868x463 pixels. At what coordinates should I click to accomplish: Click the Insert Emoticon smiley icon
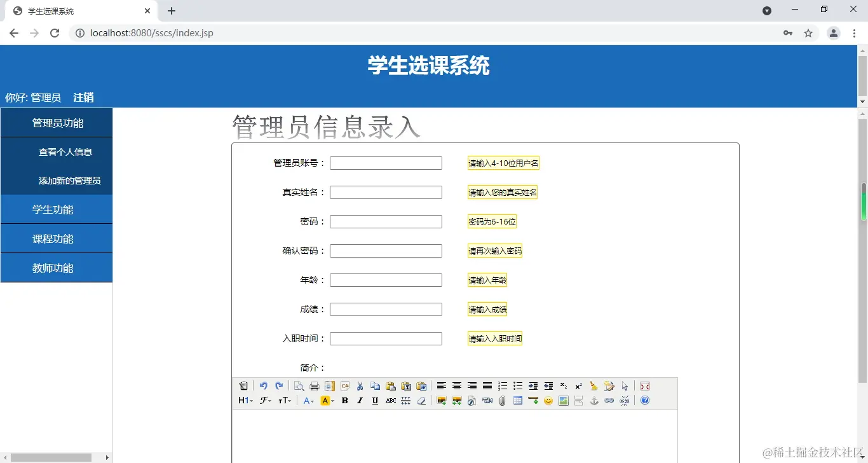547,401
